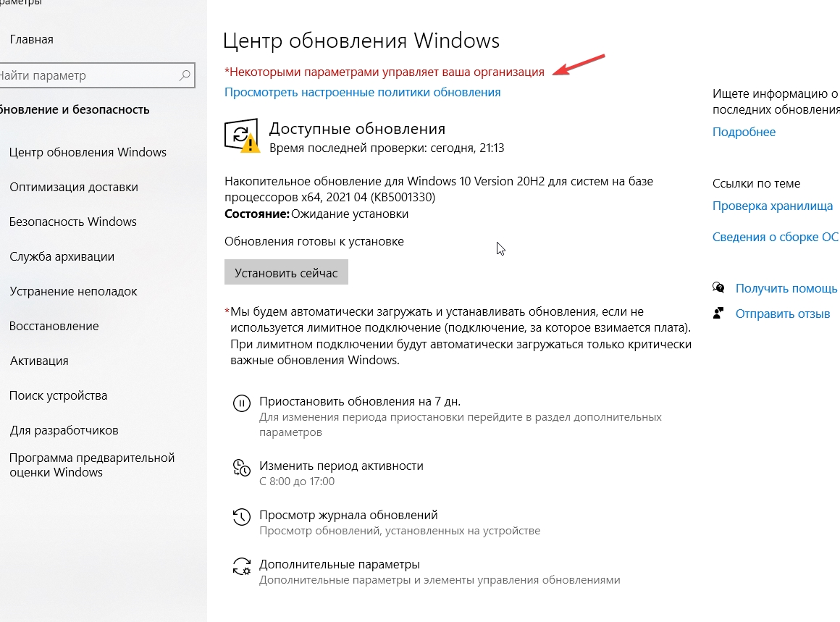Viewport: 840px width, 622px height.
Task: Click the clock icon for active hours
Action: click(x=241, y=468)
